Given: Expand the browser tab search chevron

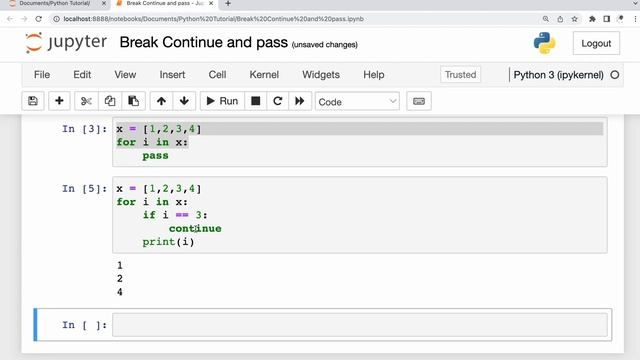Looking at the screenshot, I should [634, 4].
